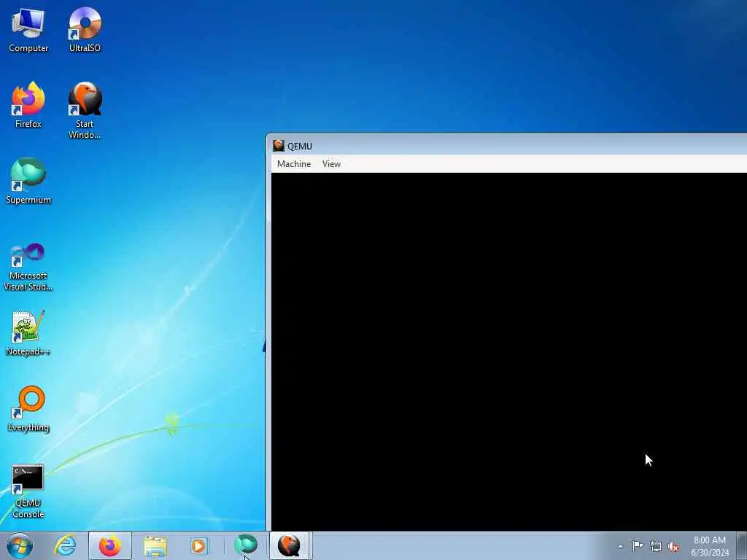Open the Action Center flag icon
The height and width of the screenshot is (560, 747).
click(x=638, y=546)
